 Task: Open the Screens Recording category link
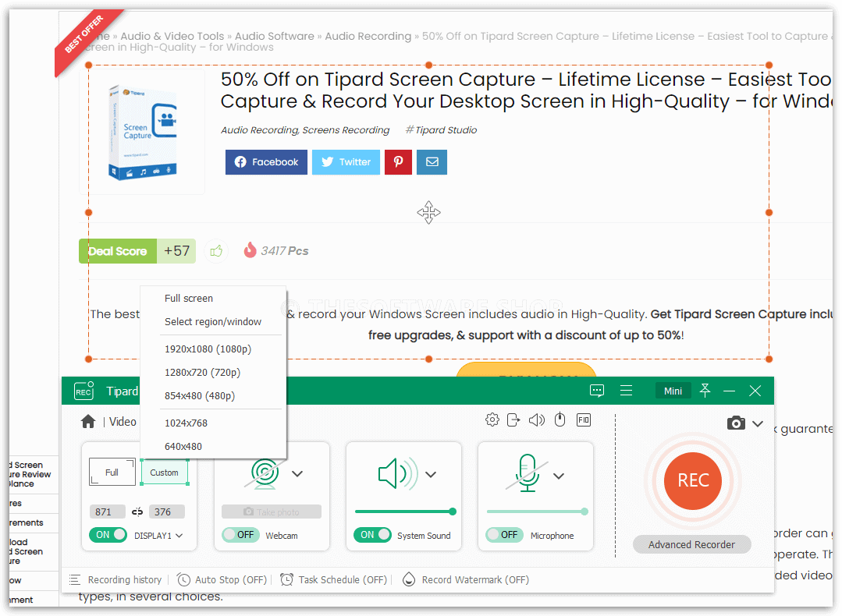pyautogui.click(x=346, y=130)
